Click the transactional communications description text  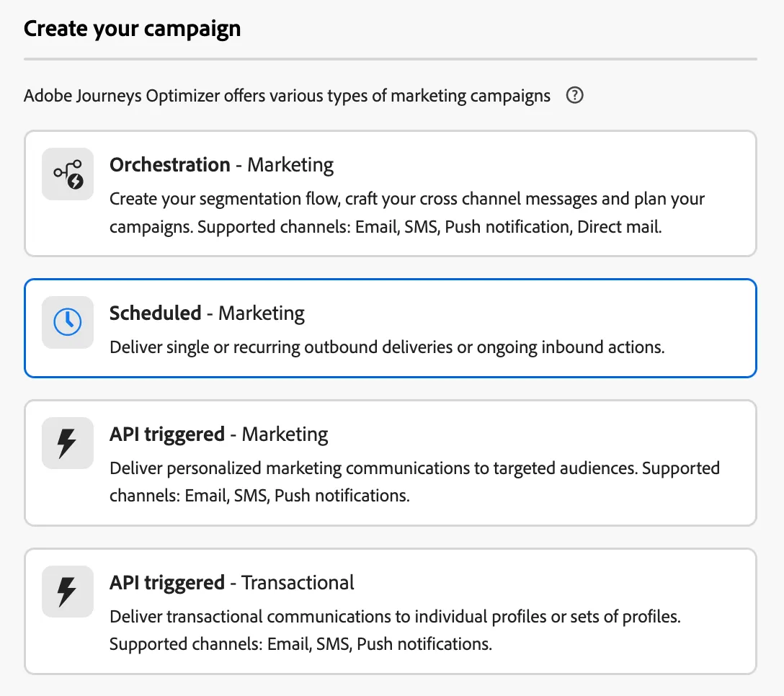[395, 630]
